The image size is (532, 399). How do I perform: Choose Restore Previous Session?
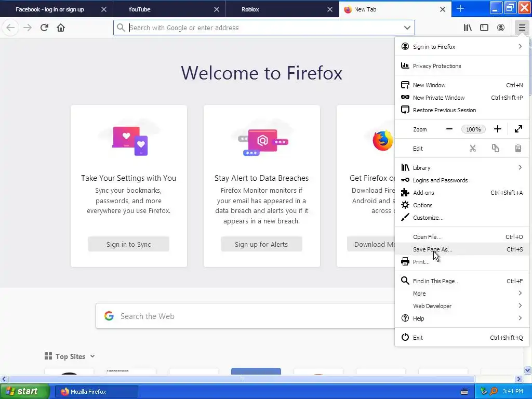coord(462,110)
